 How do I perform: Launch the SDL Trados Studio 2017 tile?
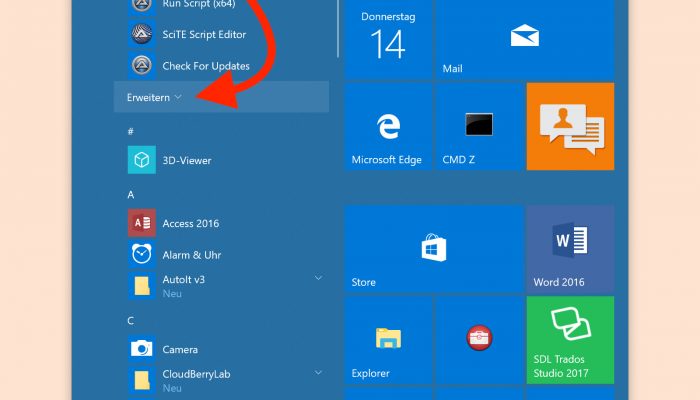tap(571, 340)
